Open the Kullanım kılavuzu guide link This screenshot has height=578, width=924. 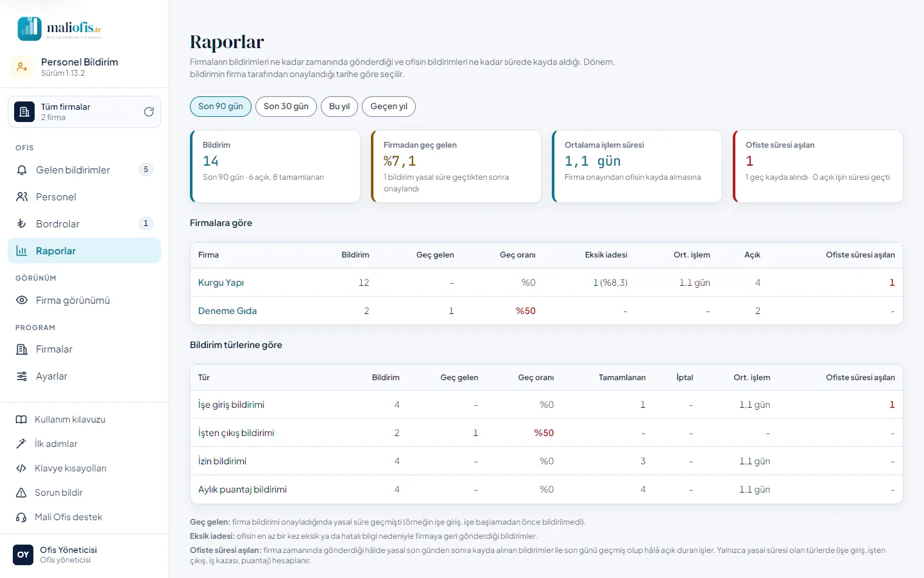pos(84,419)
